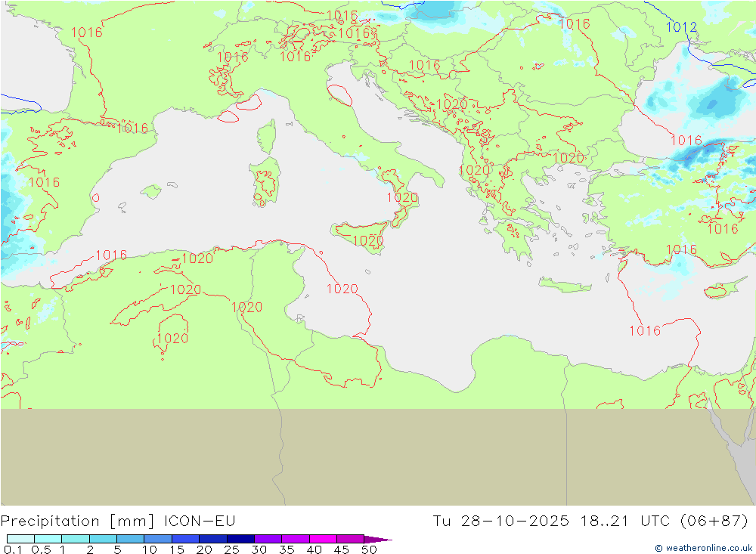Pick the 1 mm legend color swatch

coord(76,539)
